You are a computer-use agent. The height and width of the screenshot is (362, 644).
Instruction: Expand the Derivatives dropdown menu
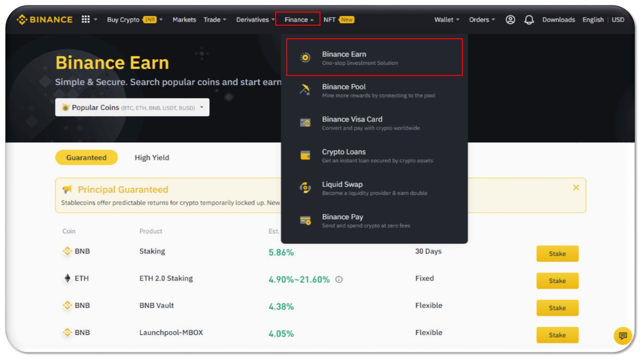tap(256, 20)
